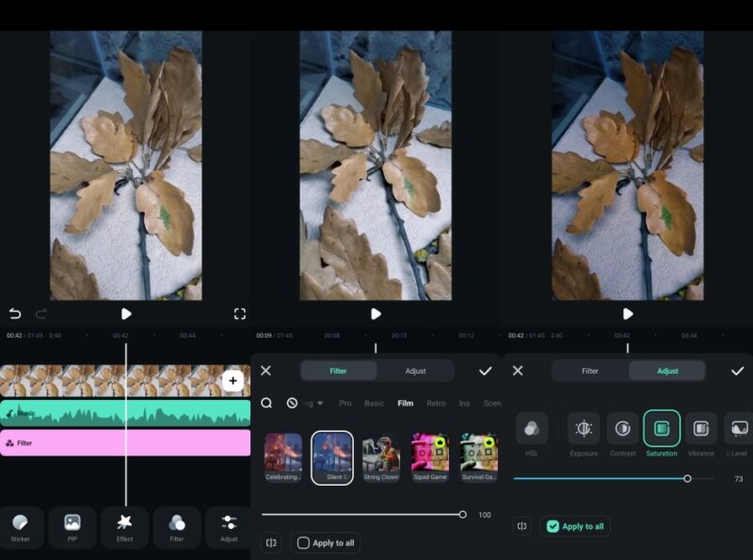Undo the last edit
Screen dimensions: 753x560
(x=13, y=312)
